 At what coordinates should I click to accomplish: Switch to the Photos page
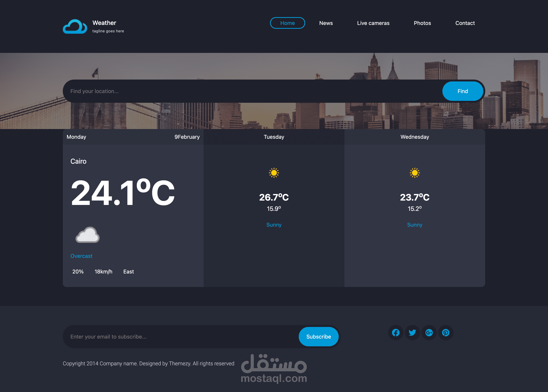click(422, 23)
